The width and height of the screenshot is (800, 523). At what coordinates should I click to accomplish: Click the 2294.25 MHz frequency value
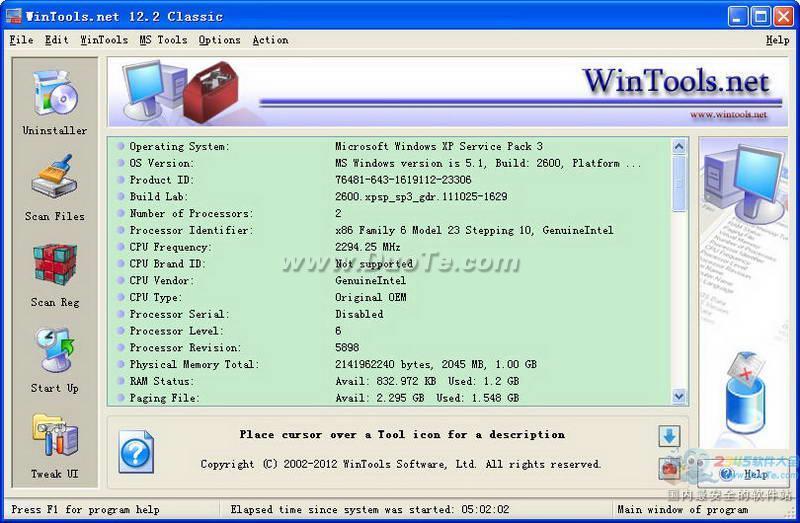click(367, 247)
